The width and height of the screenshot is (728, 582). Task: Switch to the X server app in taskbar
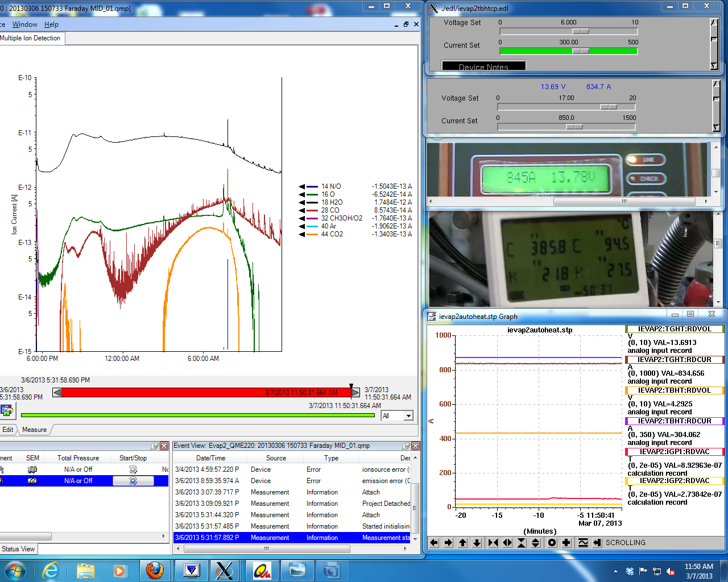(225, 570)
